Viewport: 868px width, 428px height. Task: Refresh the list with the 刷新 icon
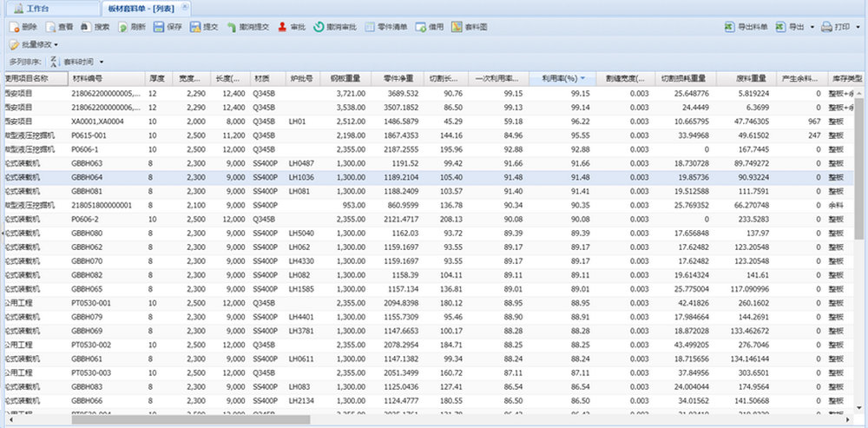122,28
